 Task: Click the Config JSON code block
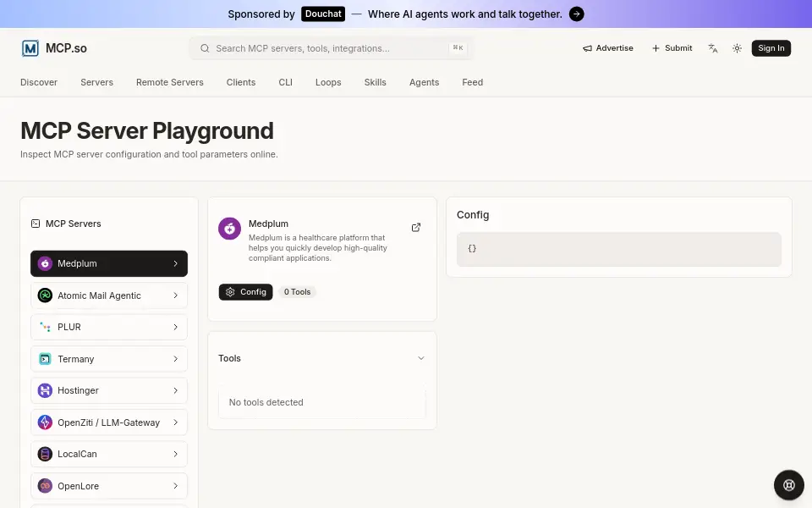click(619, 249)
